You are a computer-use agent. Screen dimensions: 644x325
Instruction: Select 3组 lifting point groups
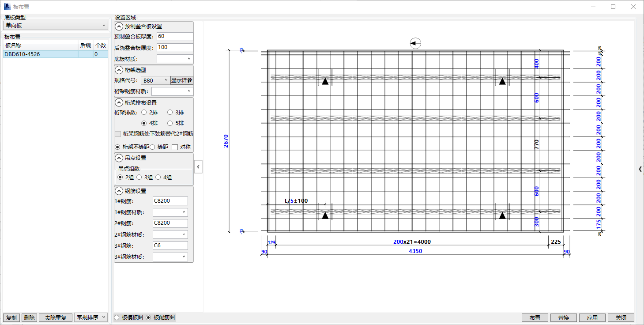point(144,178)
